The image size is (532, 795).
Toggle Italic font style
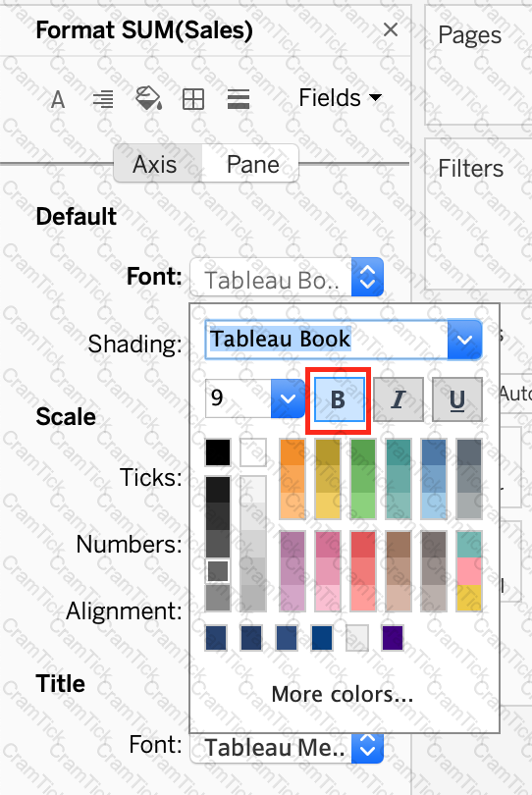399,399
